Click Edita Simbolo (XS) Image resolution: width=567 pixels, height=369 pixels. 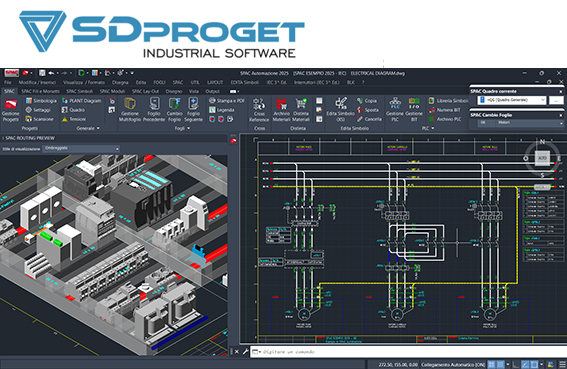click(340, 110)
